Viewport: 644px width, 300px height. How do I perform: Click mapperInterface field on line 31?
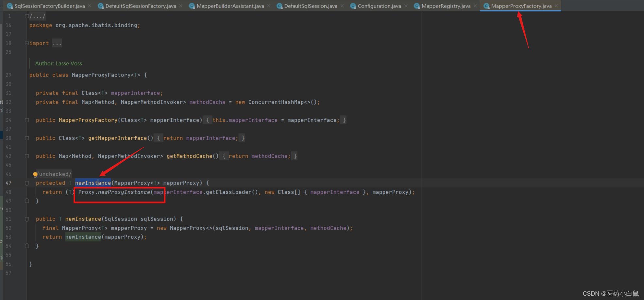pyautogui.click(x=135, y=93)
